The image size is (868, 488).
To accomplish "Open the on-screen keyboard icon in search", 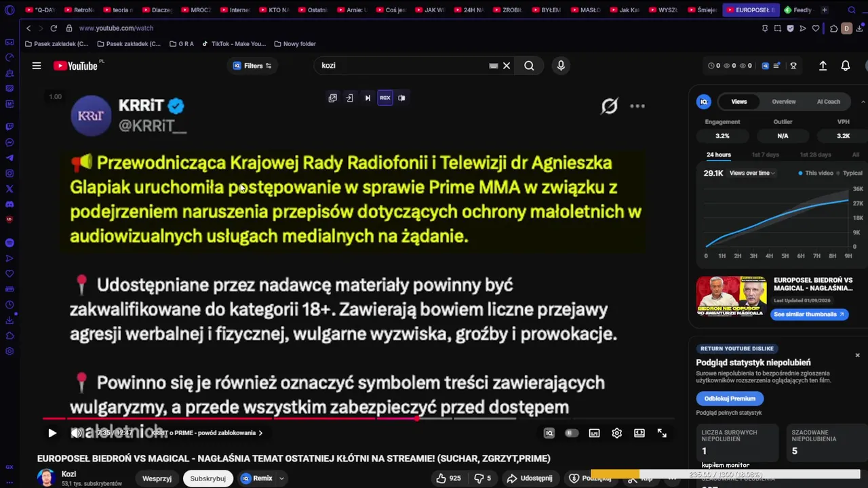I will [494, 66].
